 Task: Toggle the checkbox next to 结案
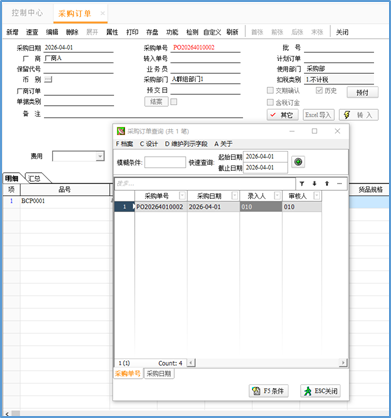(x=174, y=102)
